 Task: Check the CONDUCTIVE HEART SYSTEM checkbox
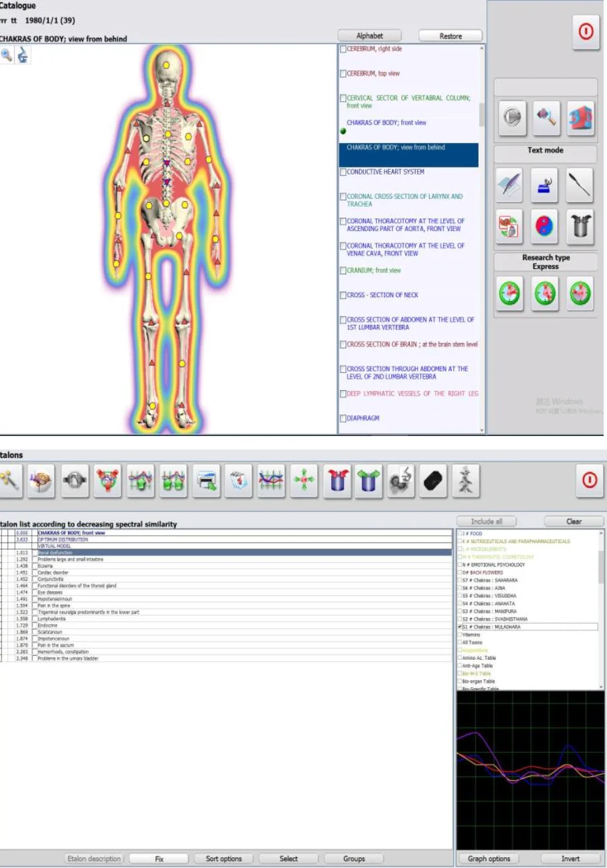click(x=343, y=173)
